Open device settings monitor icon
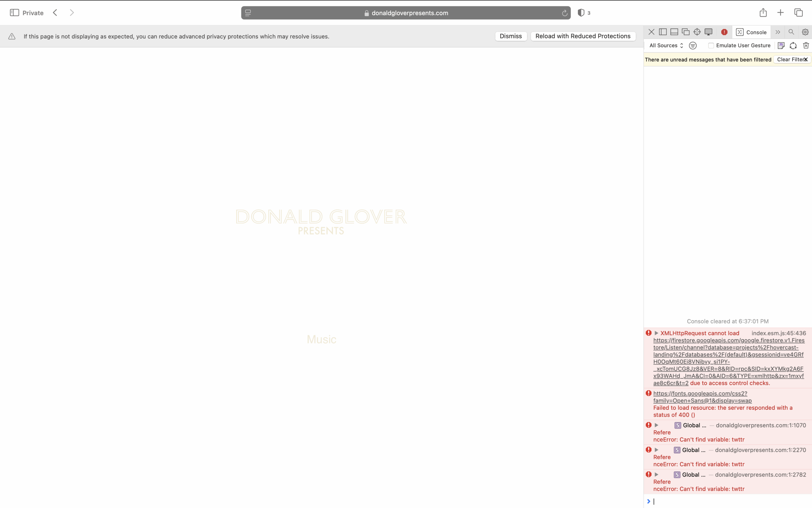This screenshot has height=508, width=812. tap(709, 32)
